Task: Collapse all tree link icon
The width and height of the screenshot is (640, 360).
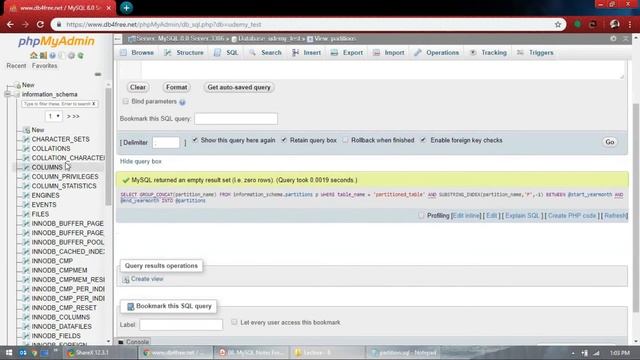Action: point(98,74)
